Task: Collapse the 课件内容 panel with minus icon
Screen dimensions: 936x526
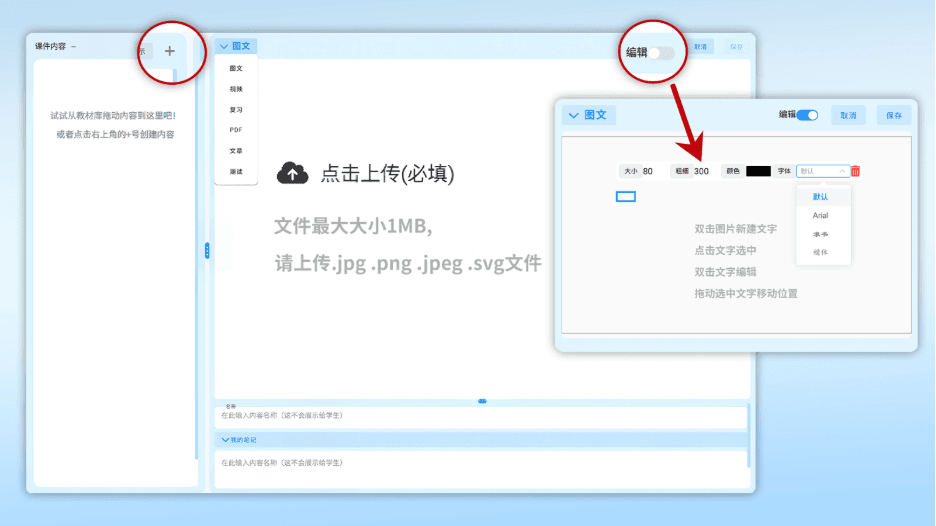Action: (x=74, y=47)
